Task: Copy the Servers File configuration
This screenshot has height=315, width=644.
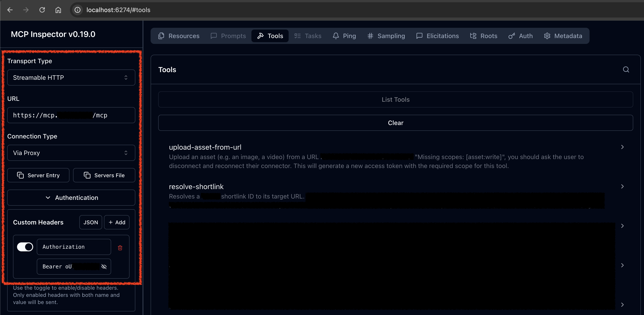Action: 104,175
